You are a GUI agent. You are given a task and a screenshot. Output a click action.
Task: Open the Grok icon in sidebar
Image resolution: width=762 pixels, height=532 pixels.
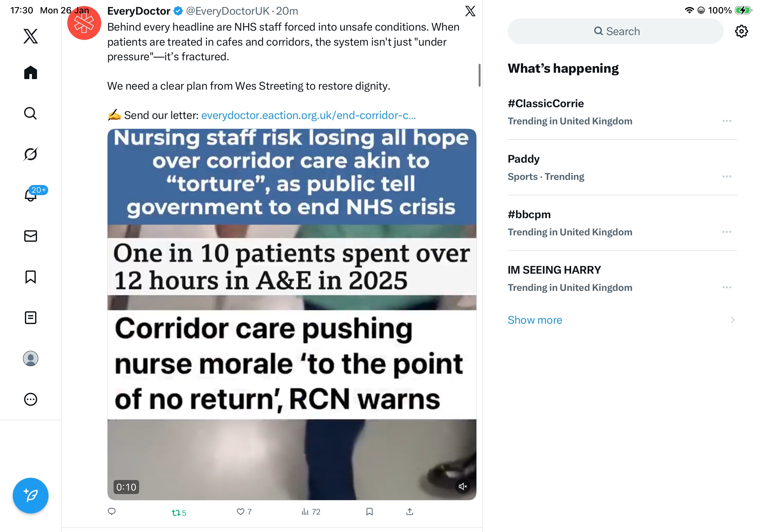[31, 154]
